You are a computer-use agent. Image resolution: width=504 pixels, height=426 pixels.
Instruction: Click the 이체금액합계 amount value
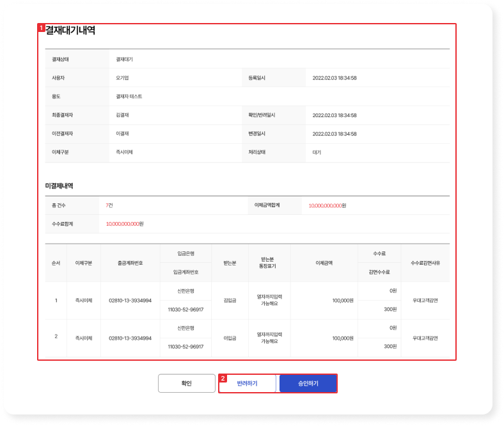pos(327,205)
